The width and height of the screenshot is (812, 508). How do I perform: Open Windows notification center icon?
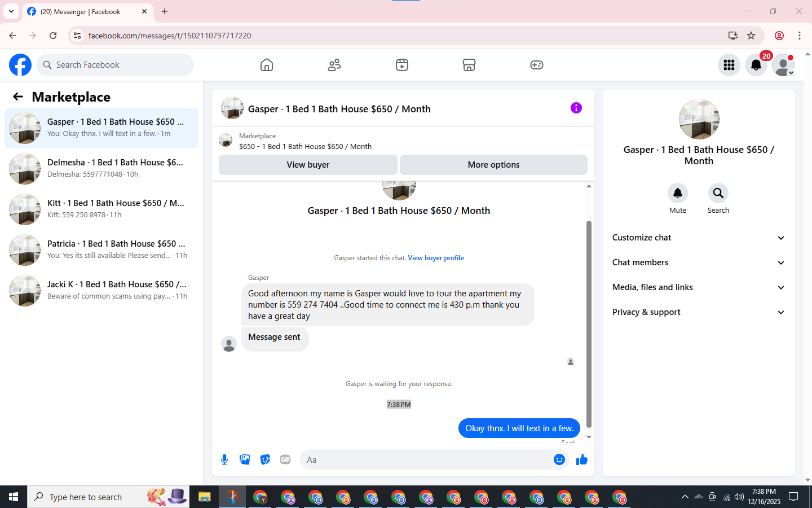[793, 497]
